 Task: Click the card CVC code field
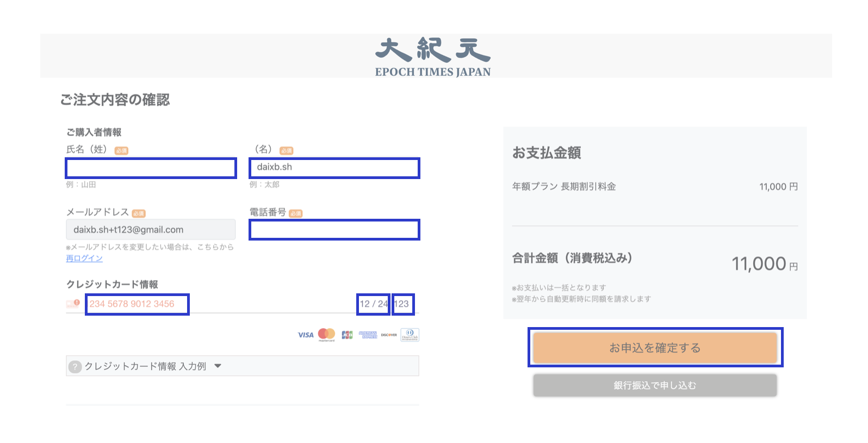coord(403,304)
